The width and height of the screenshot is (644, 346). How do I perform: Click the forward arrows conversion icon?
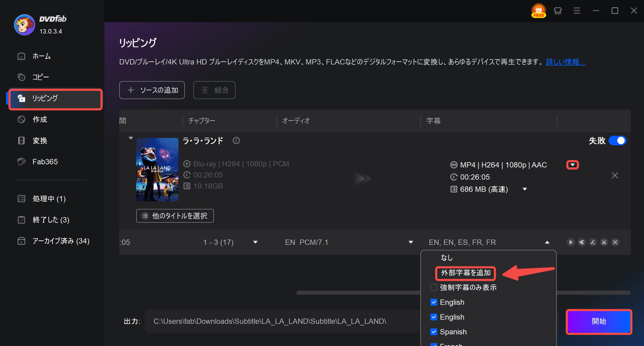pos(362,179)
